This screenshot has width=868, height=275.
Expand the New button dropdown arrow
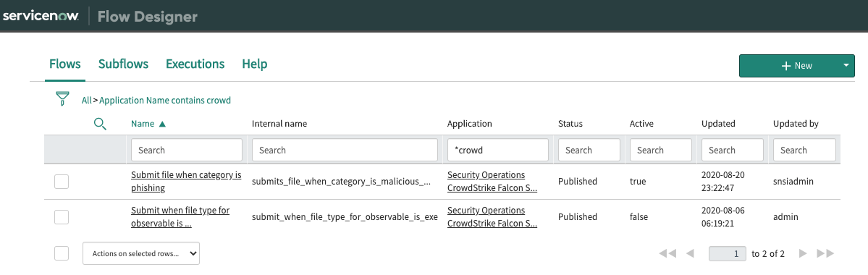coord(846,65)
